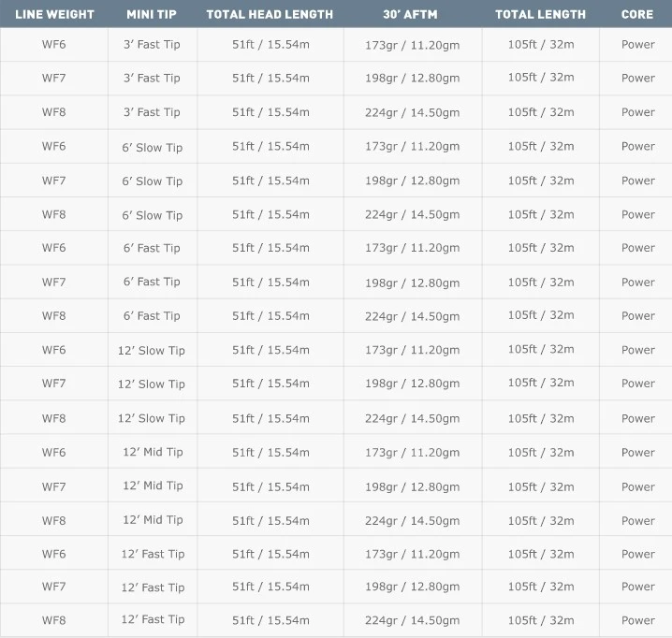Select 173gr weight in WF6 6' Fast Tip row
The width and height of the screenshot is (672, 638).
click(412, 248)
